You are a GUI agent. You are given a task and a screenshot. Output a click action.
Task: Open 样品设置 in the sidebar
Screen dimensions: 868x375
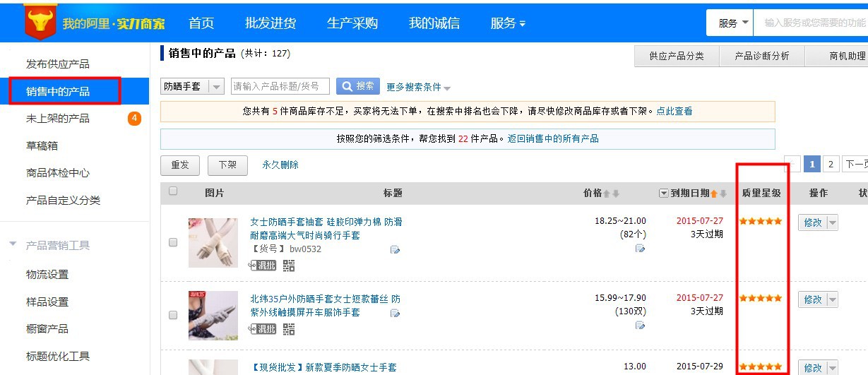(47, 302)
